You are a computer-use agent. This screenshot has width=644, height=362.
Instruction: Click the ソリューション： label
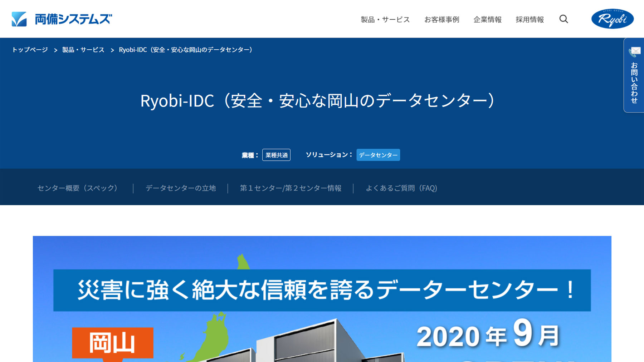click(329, 155)
